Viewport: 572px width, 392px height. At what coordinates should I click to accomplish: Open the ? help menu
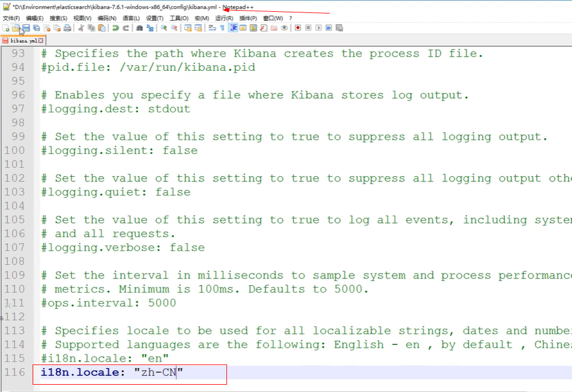tap(290, 18)
